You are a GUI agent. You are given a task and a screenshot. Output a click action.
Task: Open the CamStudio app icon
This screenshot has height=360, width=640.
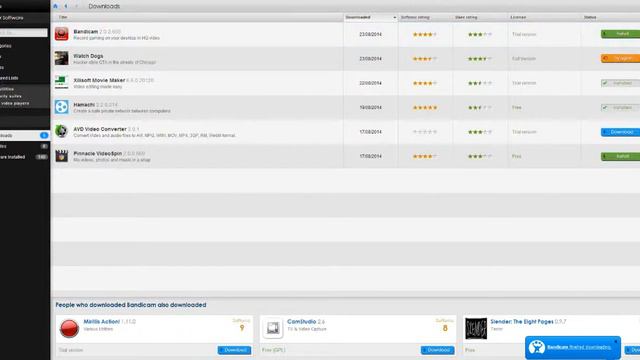click(x=273, y=328)
